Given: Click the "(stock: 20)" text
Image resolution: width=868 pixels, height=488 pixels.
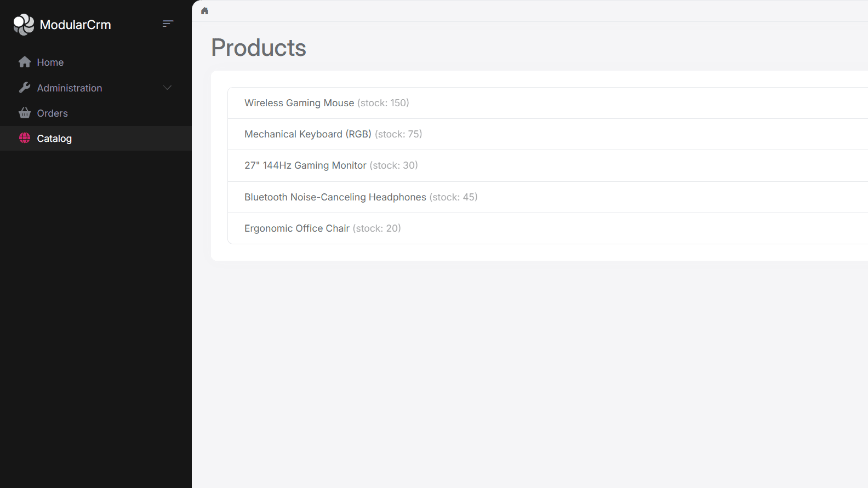Looking at the screenshot, I should point(376,228).
